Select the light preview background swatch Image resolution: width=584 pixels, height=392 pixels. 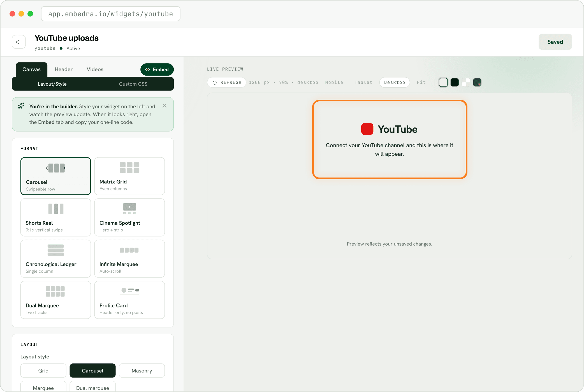(x=443, y=83)
